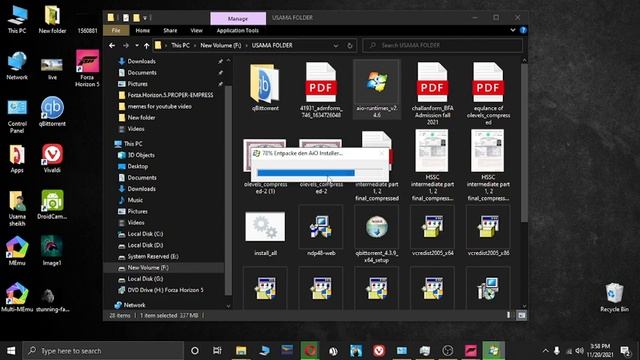640x360 pixels.
Task: Close the AiO Installer extraction dialog
Action: [x=382, y=153]
